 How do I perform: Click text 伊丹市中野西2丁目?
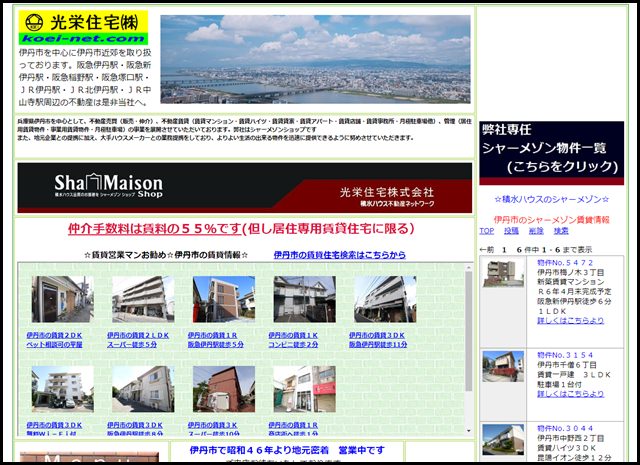click(x=570, y=438)
